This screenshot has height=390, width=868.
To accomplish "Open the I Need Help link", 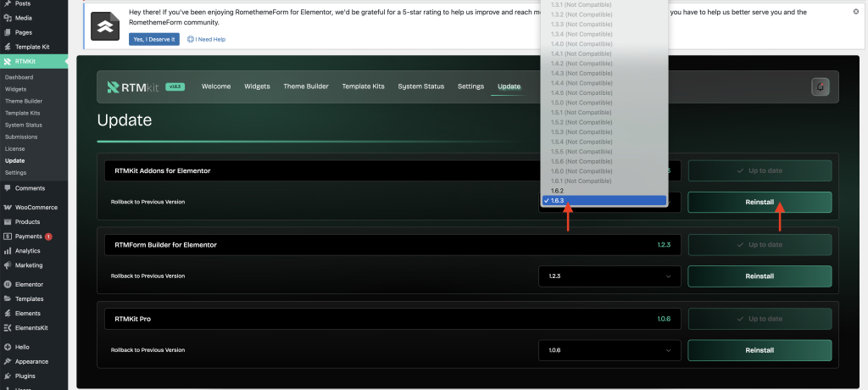I will (207, 39).
